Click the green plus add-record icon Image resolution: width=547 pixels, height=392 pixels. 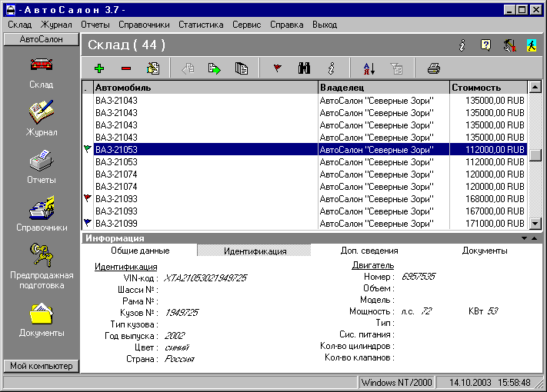[99, 68]
